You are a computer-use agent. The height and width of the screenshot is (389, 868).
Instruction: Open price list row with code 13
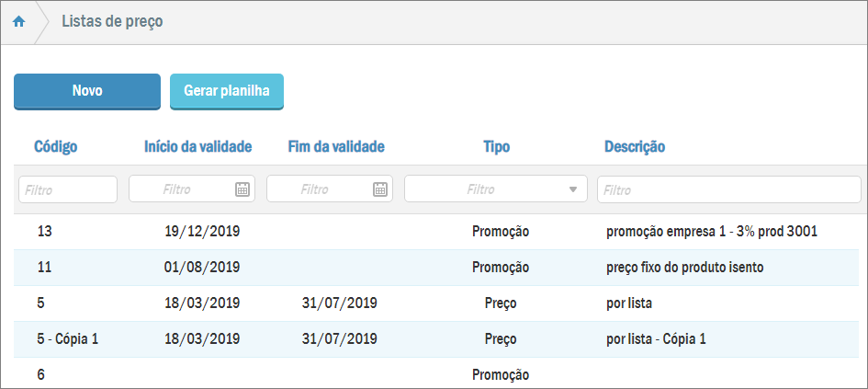45,231
